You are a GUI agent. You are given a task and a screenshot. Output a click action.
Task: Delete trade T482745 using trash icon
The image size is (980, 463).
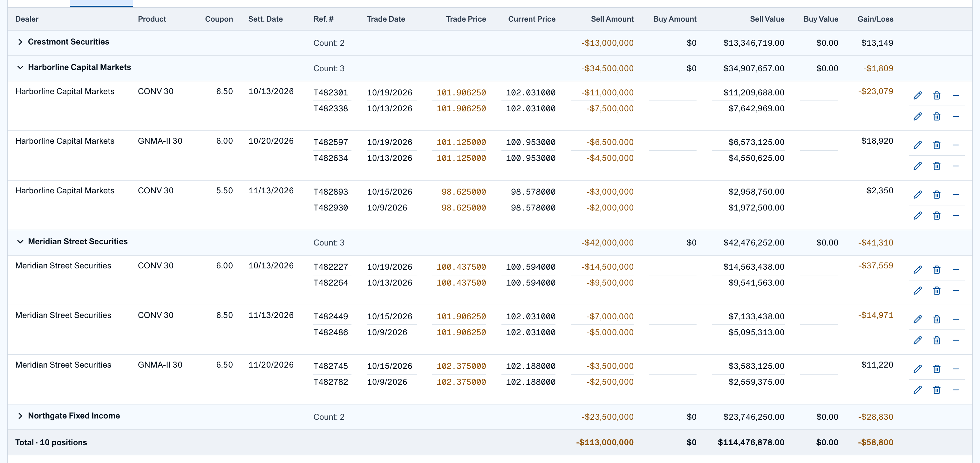pyautogui.click(x=937, y=369)
